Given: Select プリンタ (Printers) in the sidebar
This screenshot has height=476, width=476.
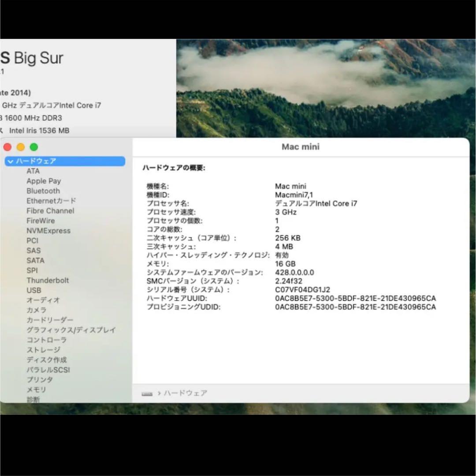Looking at the screenshot, I should 40,379.
